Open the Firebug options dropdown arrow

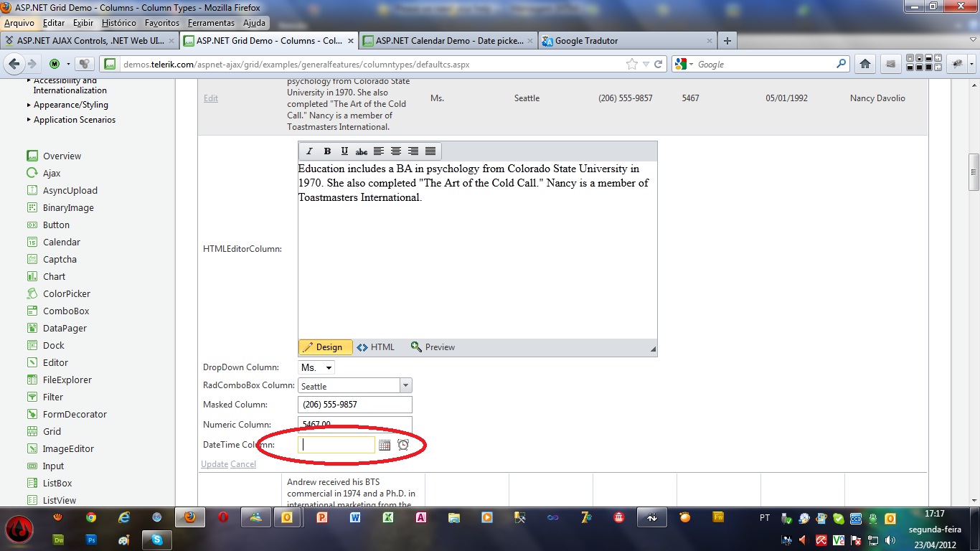(x=971, y=64)
